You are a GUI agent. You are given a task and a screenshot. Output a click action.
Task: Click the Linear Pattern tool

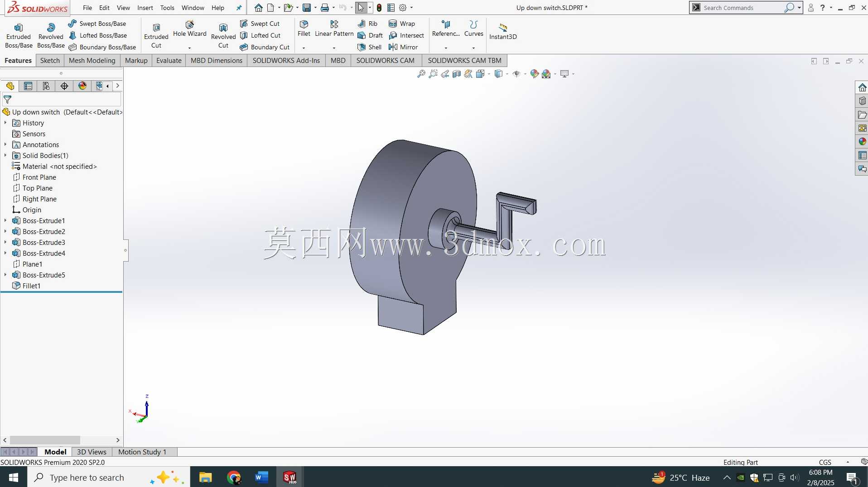click(334, 28)
